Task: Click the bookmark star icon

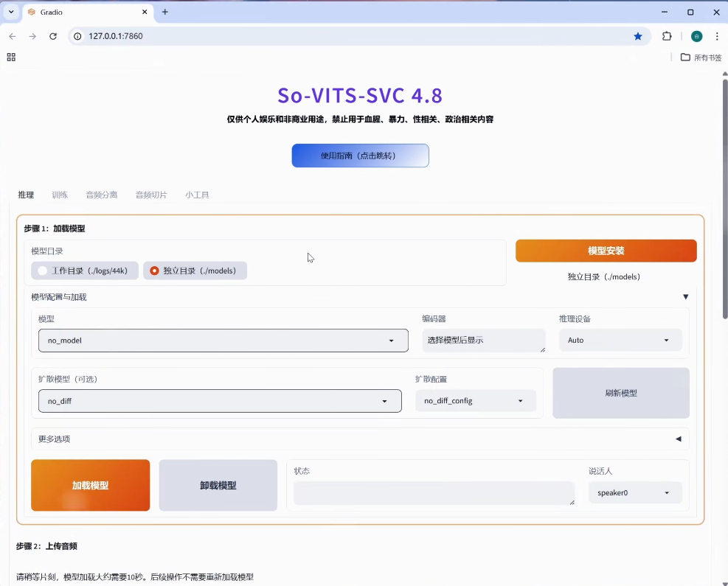Action: (638, 36)
